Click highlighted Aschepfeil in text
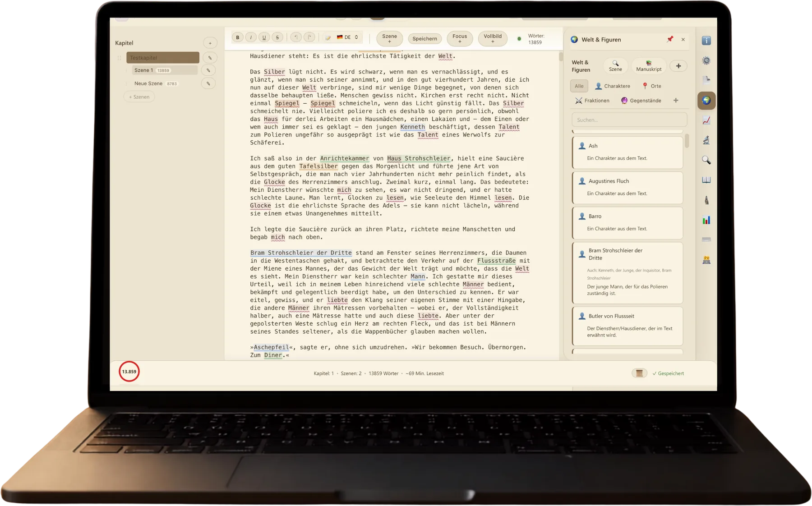 point(271,347)
